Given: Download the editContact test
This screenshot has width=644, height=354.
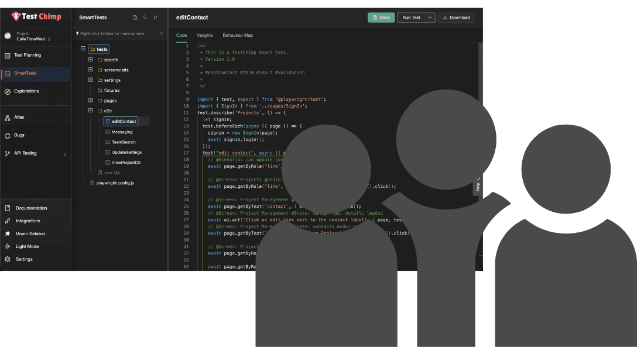Looking at the screenshot, I should pyautogui.click(x=456, y=18).
